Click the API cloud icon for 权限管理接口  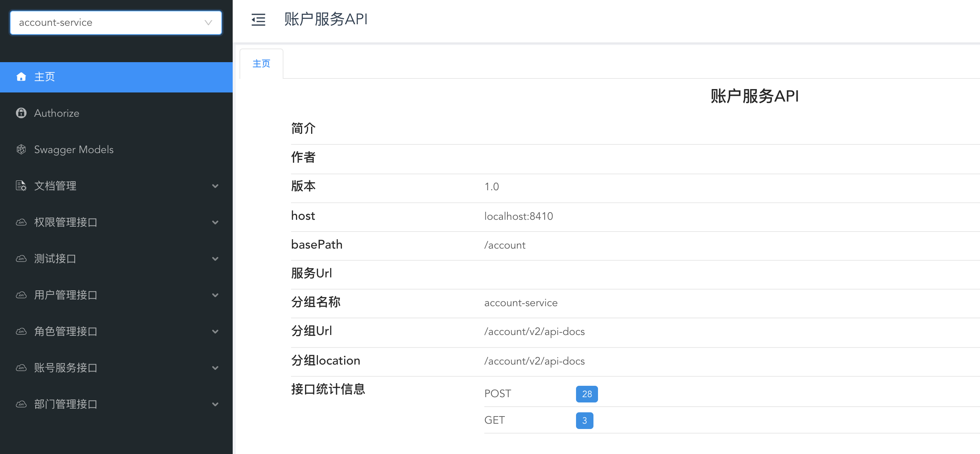point(21,222)
